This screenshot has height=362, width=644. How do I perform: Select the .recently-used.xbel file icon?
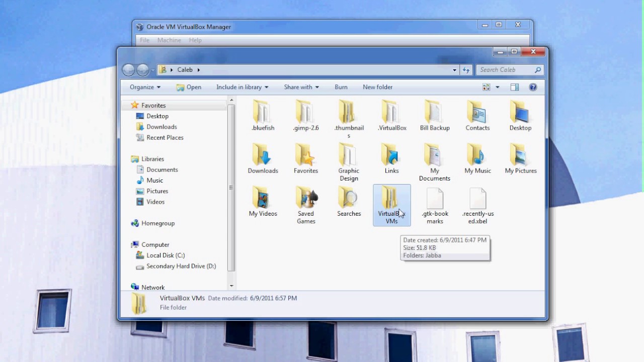(477, 198)
